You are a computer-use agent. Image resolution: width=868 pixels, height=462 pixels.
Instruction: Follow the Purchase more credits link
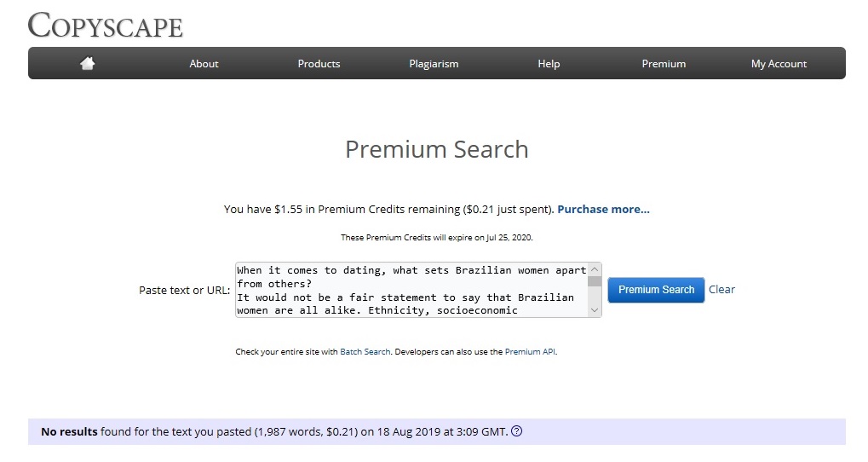(x=603, y=209)
